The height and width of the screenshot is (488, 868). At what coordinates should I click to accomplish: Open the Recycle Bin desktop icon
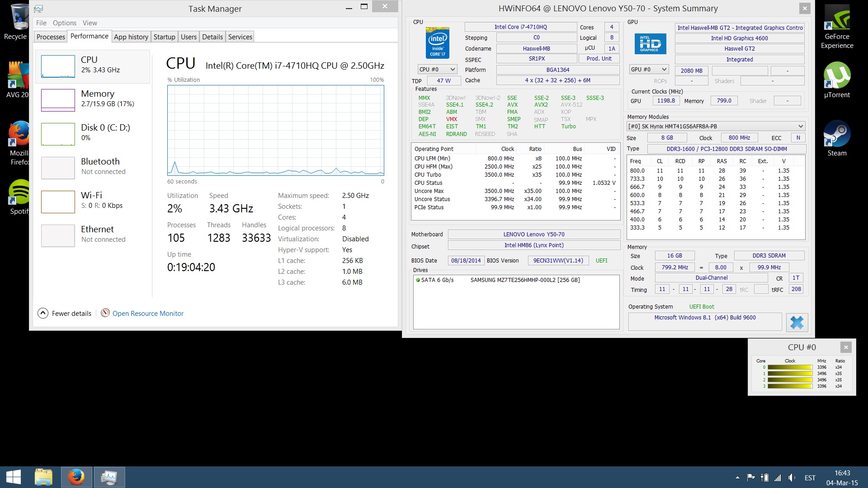[x=18, y=23]
